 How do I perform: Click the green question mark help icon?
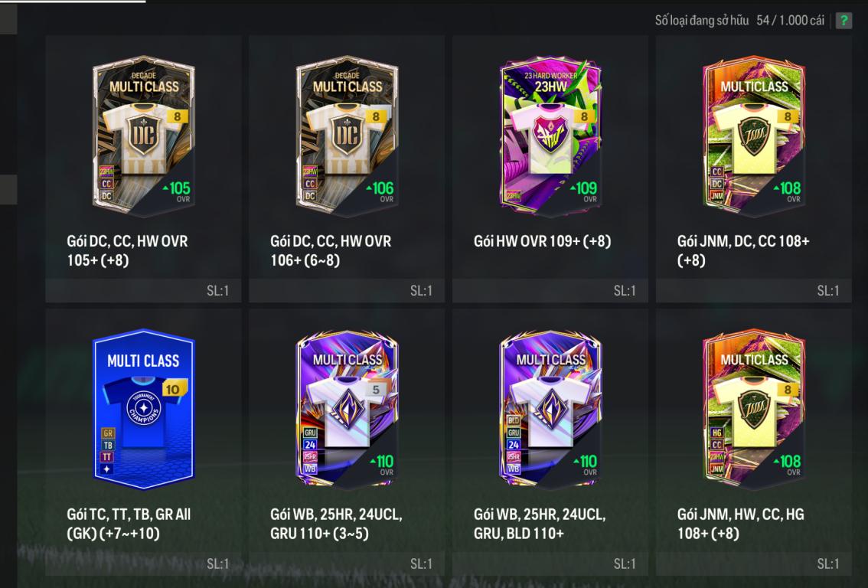coord(844,21)
